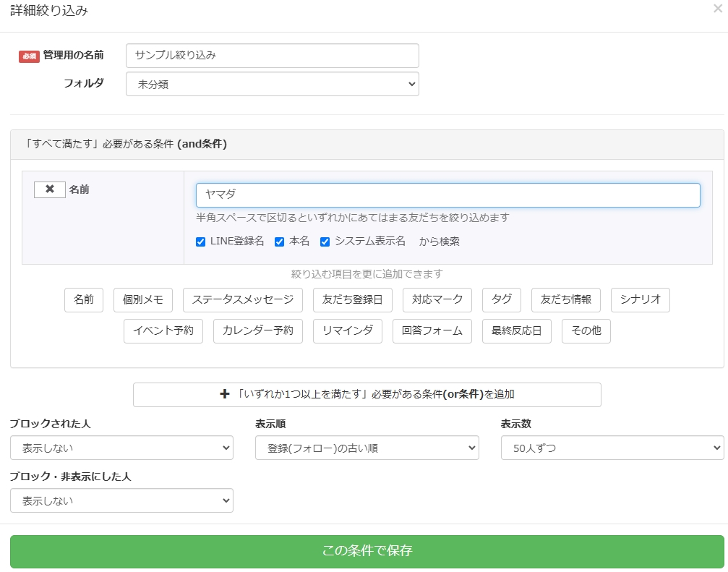Add the 友だち登録日 filter
This screenshot has width=728, height=572.
click(x=353, y=299)
